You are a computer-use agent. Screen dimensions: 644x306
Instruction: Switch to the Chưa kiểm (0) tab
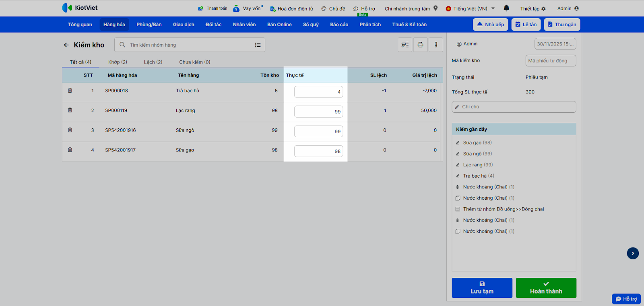[x=195, y=62]
